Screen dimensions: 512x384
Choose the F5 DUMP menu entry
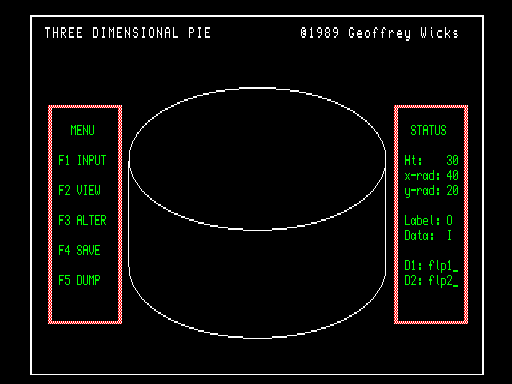79,280
